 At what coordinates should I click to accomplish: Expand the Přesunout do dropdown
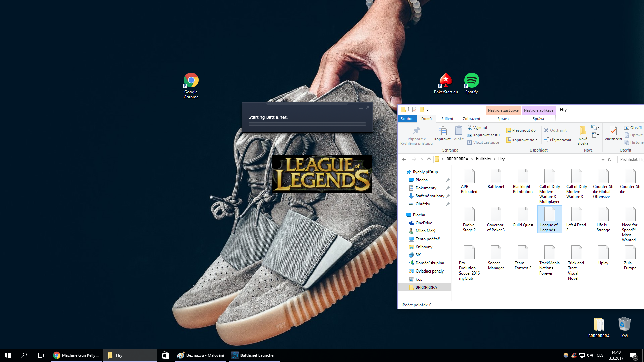(x=538, y=130)
